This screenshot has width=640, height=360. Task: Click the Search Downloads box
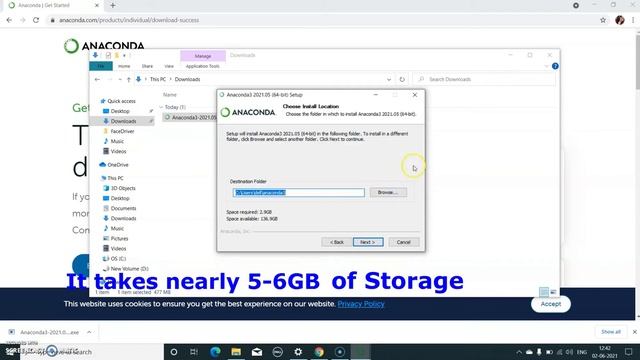pos(484,79)
